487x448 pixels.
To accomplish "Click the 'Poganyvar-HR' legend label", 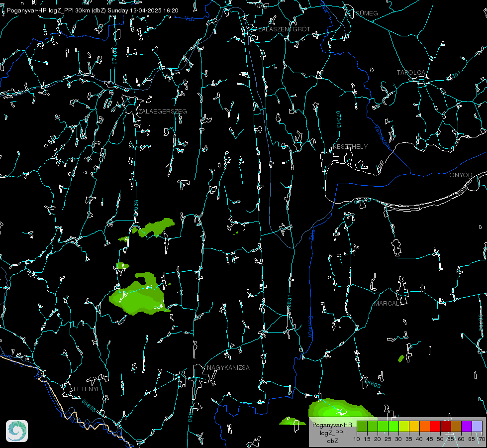I will pyautogui.click(x=332, y=425).
